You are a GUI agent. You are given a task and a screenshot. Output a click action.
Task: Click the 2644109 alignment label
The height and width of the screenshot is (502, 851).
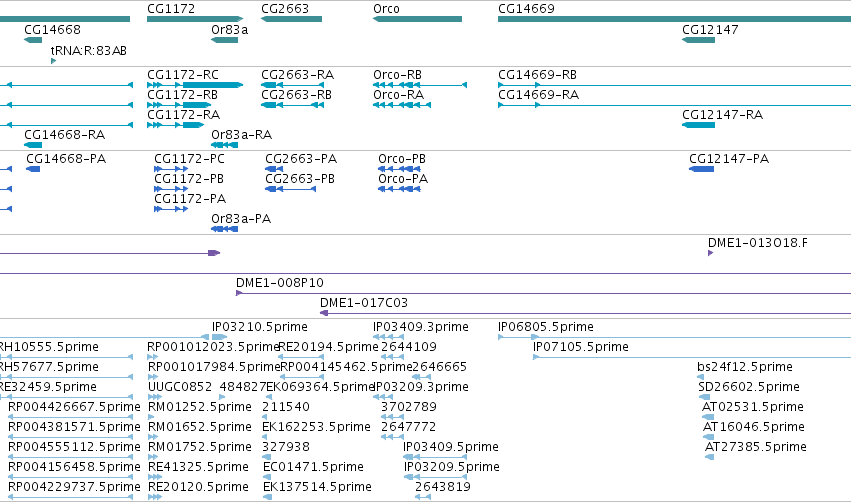click(x=409, y=347)
